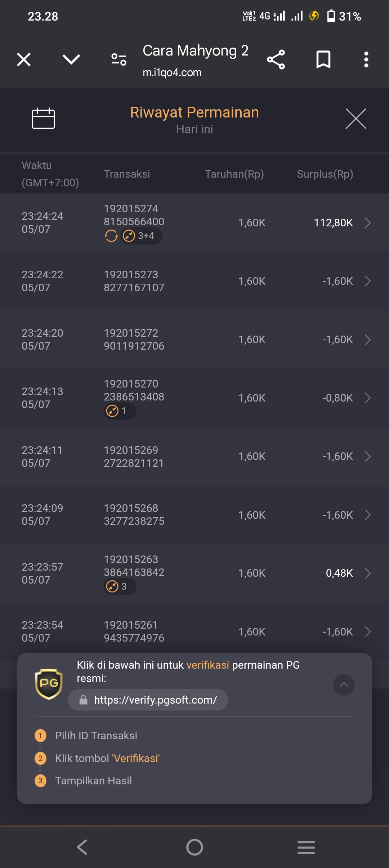Tap the free spin icon on 23:24:24 row
The height and width of the screenshot is (868, 389).
click(x=111, y=236)
